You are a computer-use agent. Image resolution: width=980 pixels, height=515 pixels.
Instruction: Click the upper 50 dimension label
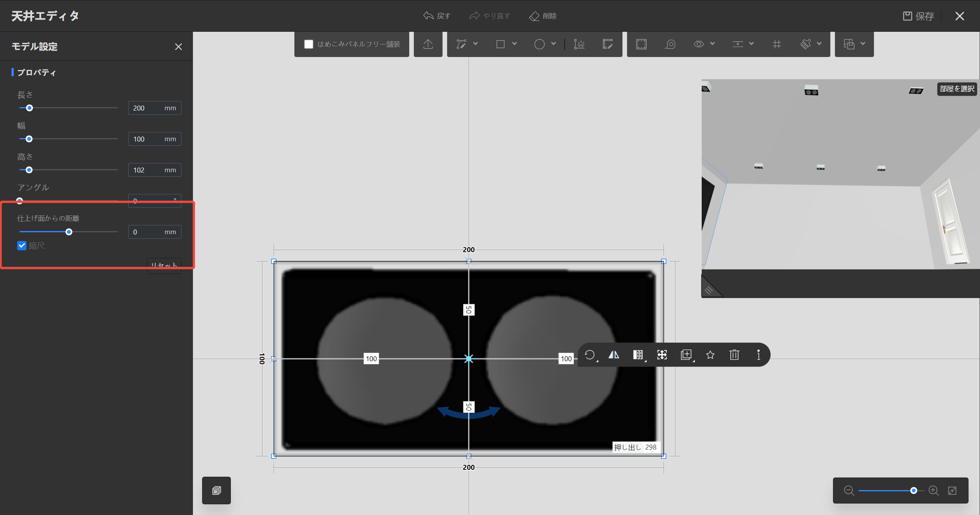(x=469, y=310)
